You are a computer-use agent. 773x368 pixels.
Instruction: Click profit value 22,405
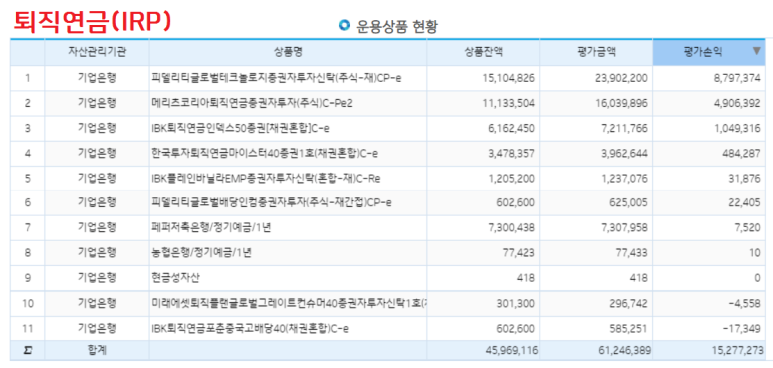tap(745, 201)
